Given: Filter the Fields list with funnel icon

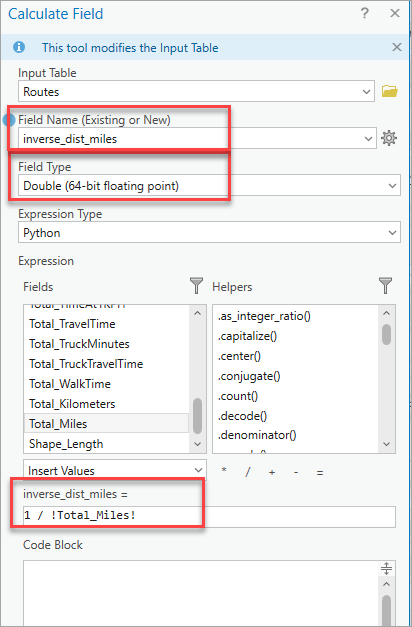Looking at the screenshot, I should pos(196,286).
